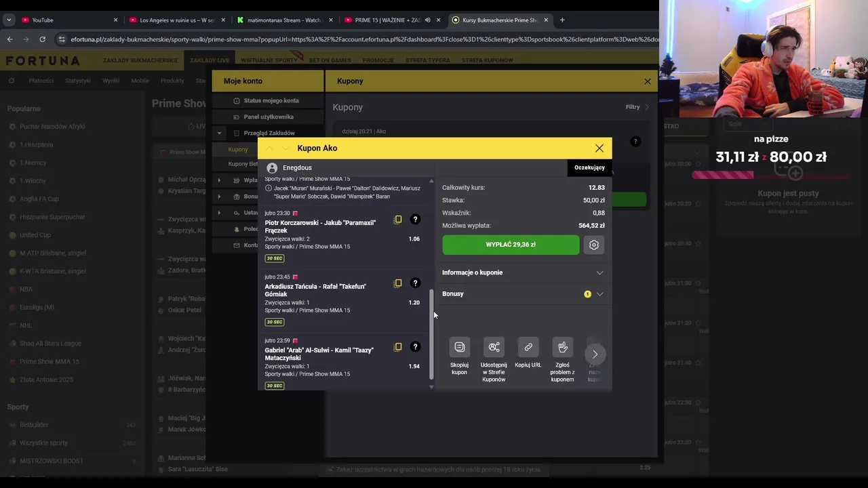This screenshot has width=868, height=488.
Task: Open ZAKŁADY BUKMACHERSKIE menu
Action: point(140,60)
